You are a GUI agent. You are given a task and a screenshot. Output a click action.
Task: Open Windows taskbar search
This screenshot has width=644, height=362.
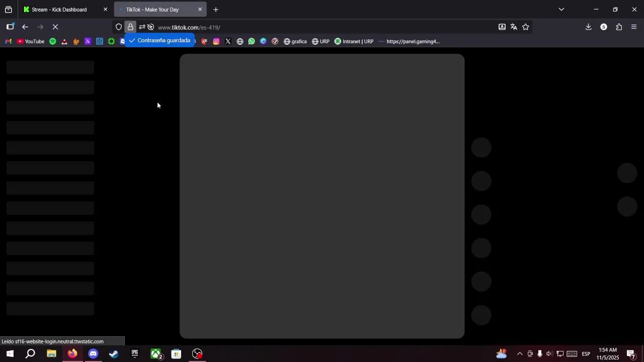[x=30, y=354]
